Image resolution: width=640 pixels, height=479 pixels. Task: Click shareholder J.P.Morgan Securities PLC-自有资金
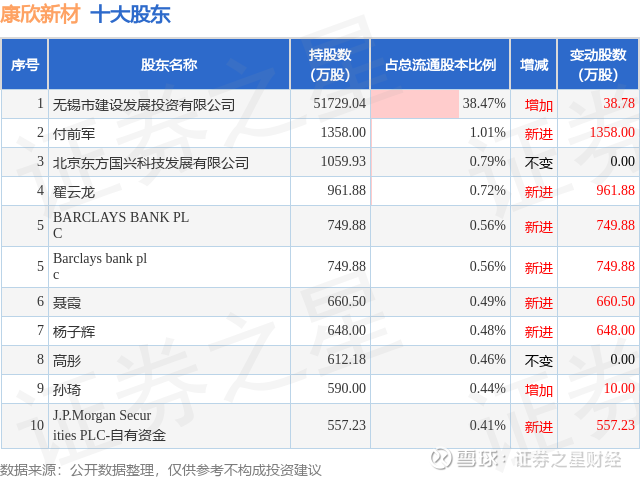pos(109,425)
